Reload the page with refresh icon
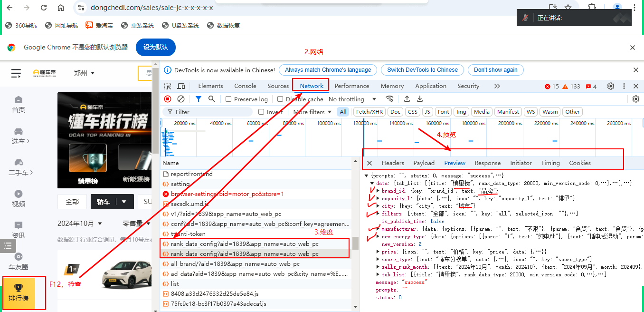The height and width of the screenshot is (312, 644). (x=44, y=8)
